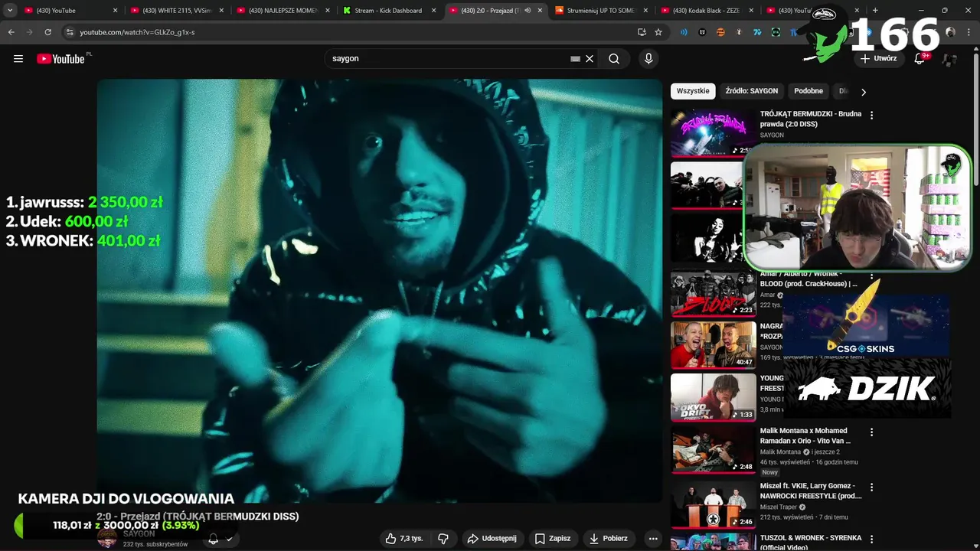Screen dimensions: 980x551
Task: Close the WHITE 2115 tab
Action: point(220,11)
